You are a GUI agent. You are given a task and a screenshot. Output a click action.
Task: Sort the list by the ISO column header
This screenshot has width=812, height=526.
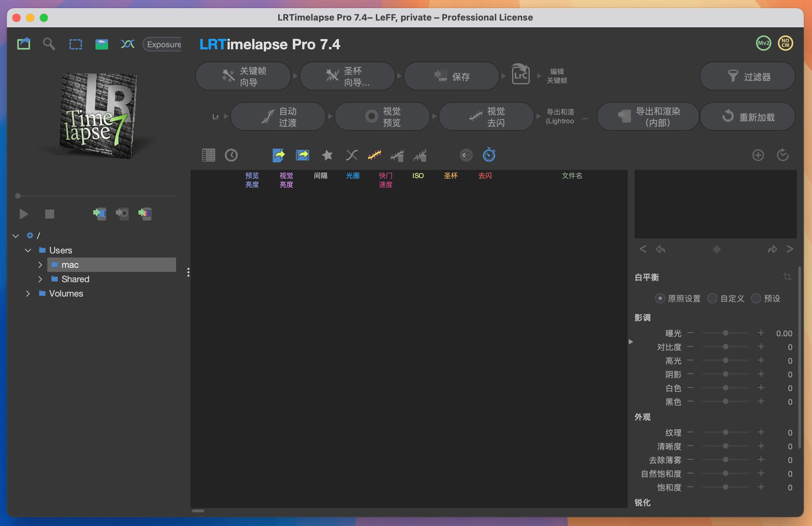[418, 176]
